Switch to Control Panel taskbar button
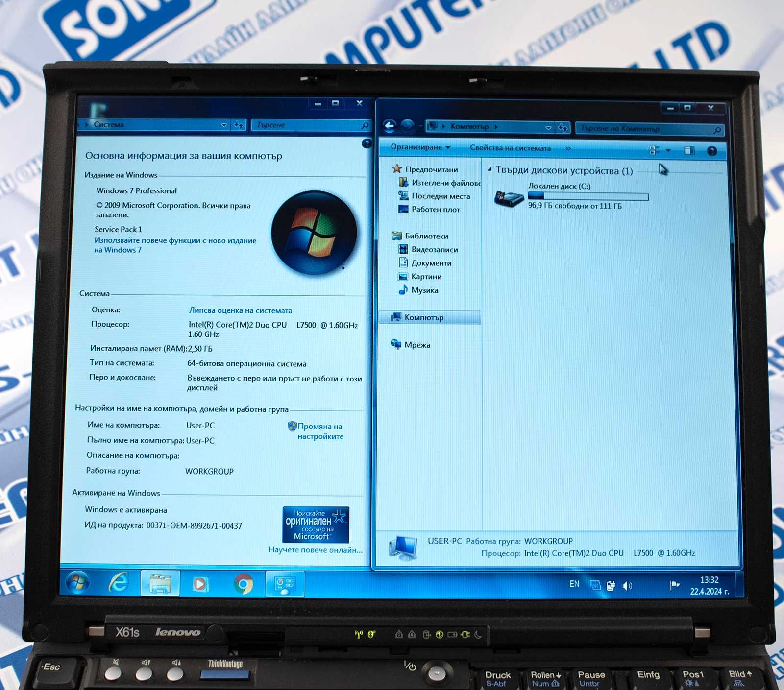 pos(285,585)
